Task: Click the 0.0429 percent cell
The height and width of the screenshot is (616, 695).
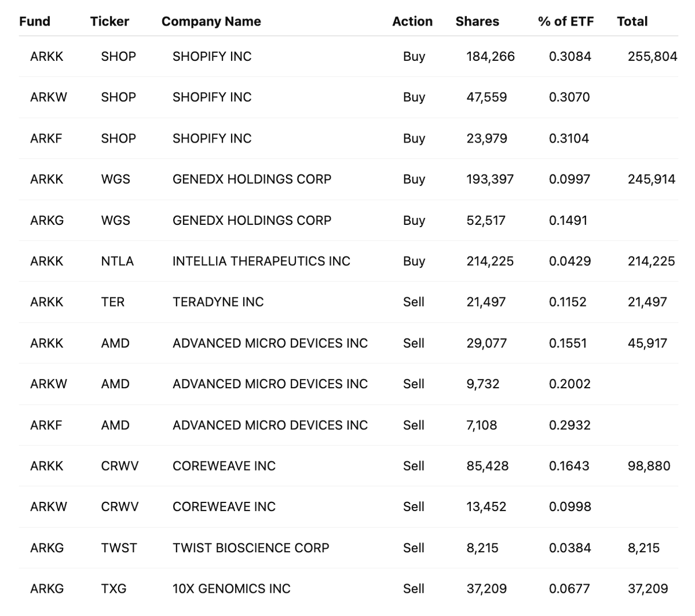Action: point(570,261)
